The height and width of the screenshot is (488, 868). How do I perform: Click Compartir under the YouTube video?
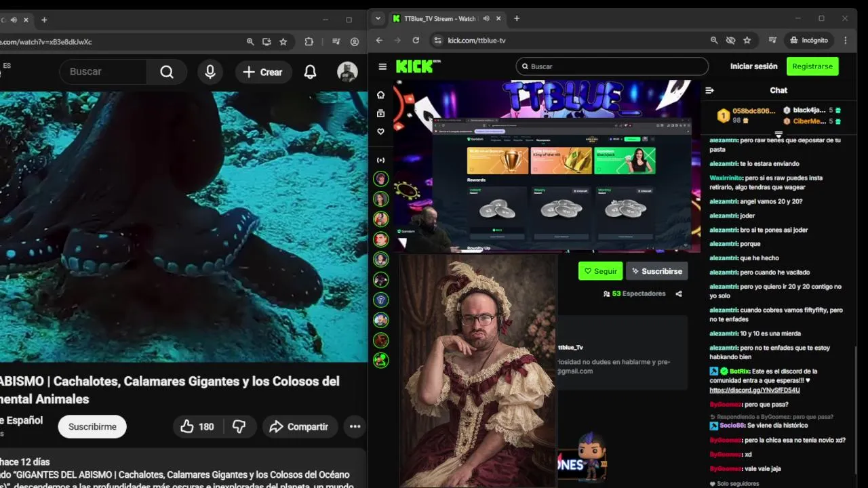300,426
